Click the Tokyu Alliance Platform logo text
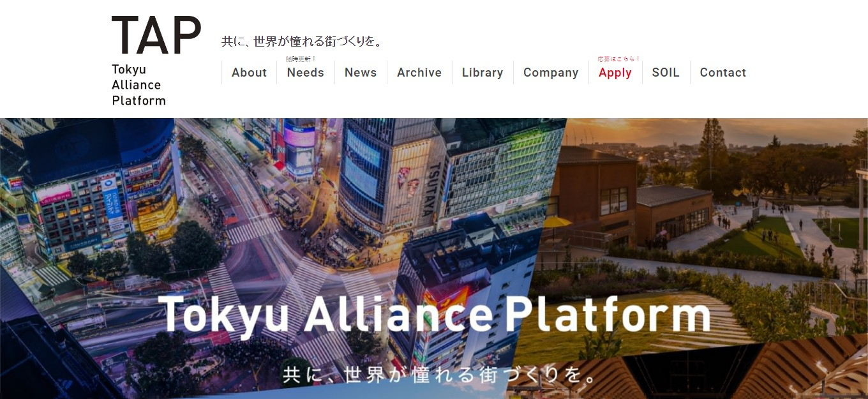This screenshot has height=399, width=868. (138, 85)
